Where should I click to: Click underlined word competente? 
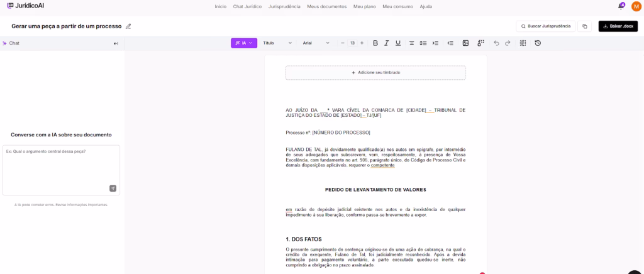coord(382,165)
